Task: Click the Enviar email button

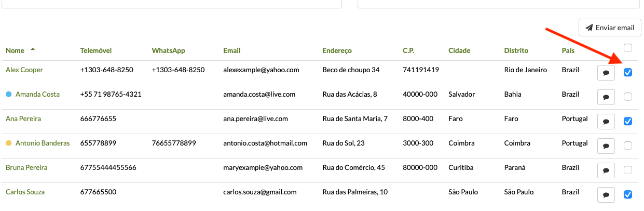Action: 610,28
